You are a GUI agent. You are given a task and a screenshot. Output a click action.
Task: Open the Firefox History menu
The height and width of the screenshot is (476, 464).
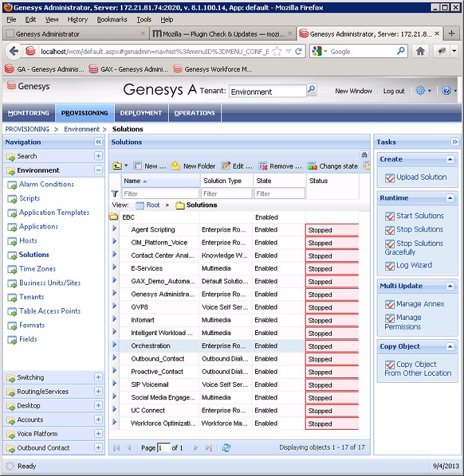[77, 19]
